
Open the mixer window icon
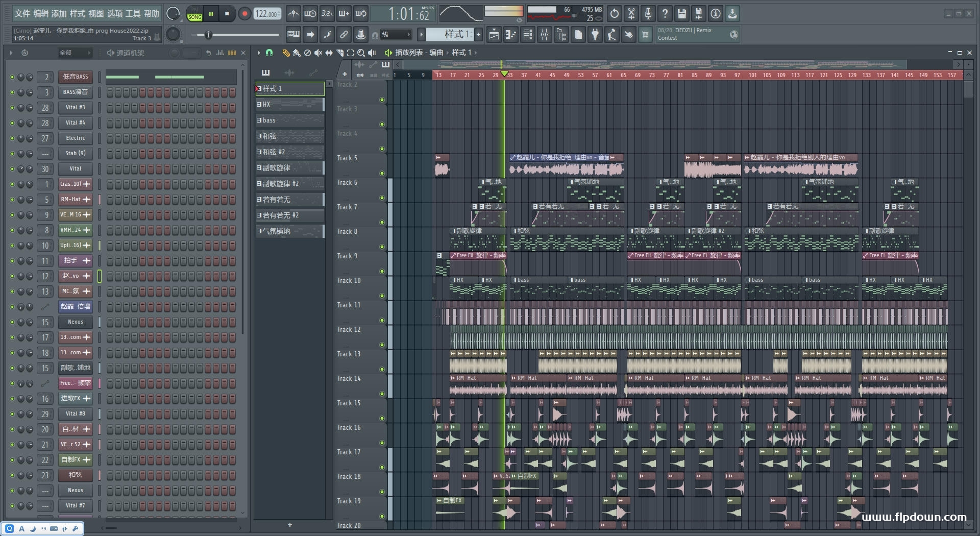(x=545, y=35)
